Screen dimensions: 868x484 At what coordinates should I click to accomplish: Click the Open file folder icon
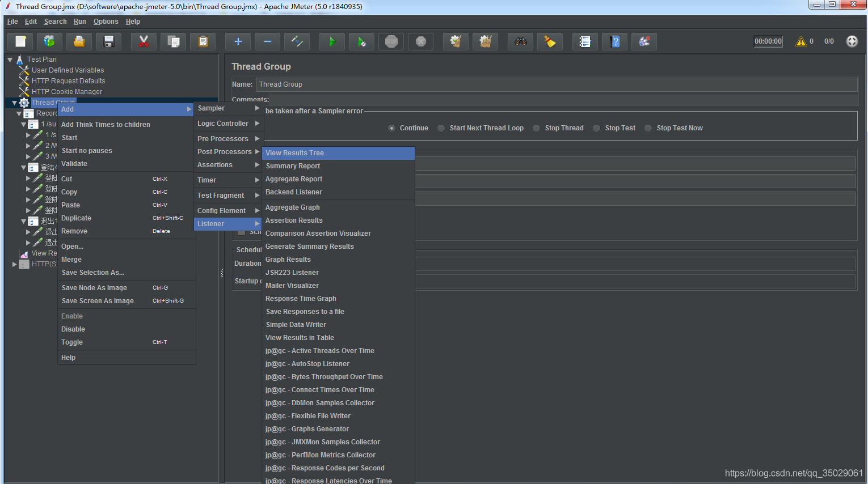pos(79,41)
